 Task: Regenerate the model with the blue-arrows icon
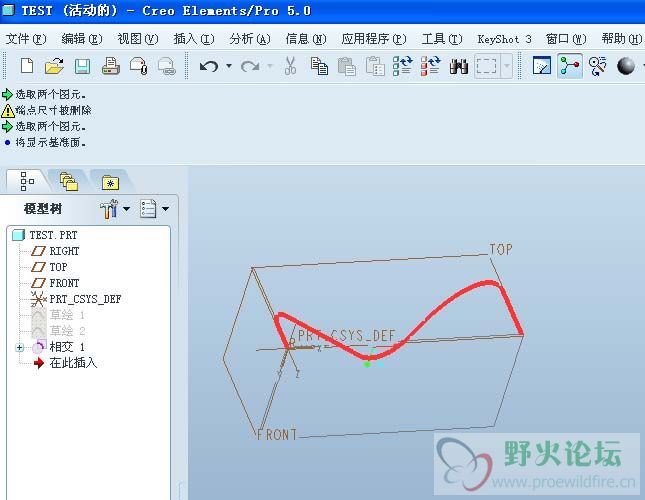point(403,66)
